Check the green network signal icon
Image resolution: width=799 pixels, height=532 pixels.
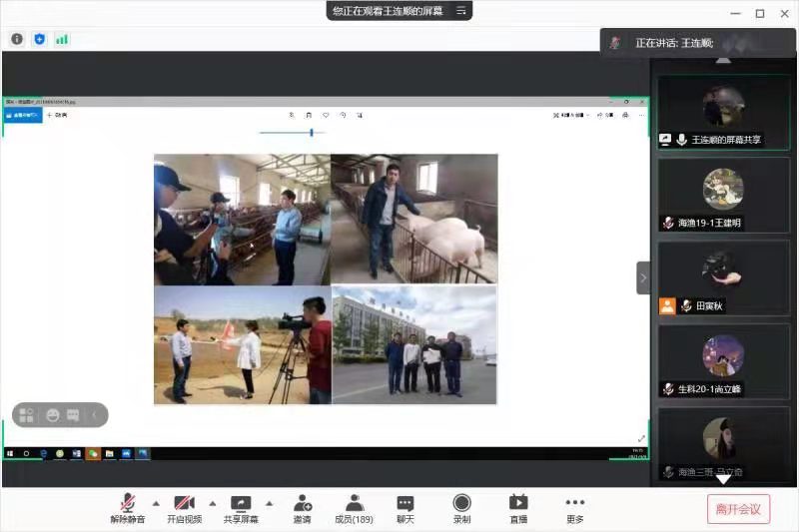[x=62, y=39]
